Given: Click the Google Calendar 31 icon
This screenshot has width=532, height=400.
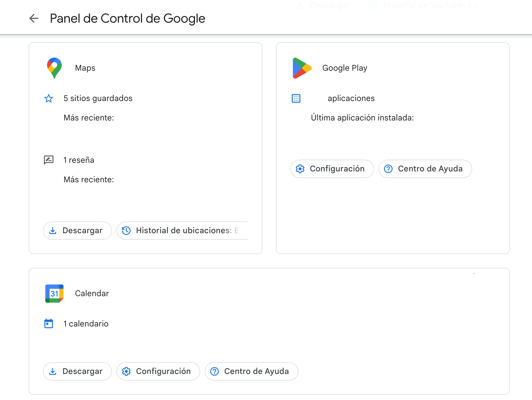Looking at the screenshot, I should coord(54,294).
